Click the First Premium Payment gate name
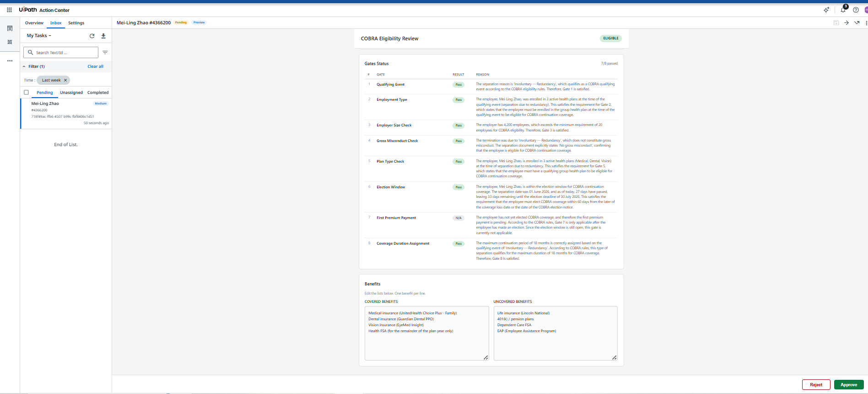Image resolution: width=868 pixels, height=394 pixels. point(396,218)
